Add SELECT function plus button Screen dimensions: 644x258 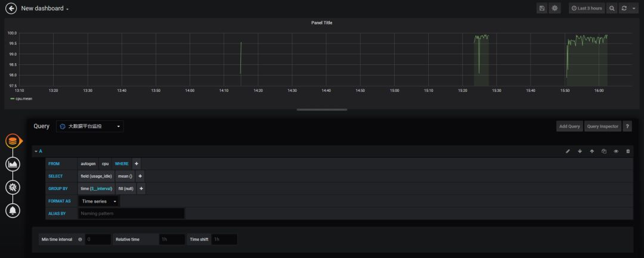click(140, 176)
